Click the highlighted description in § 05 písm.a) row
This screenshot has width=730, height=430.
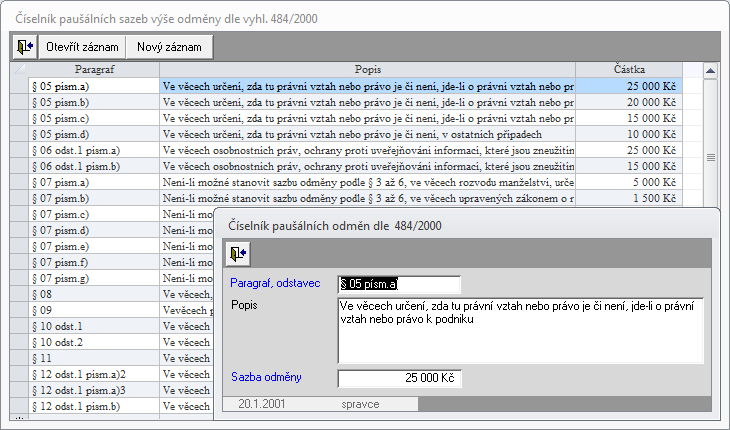coord(367,86)
